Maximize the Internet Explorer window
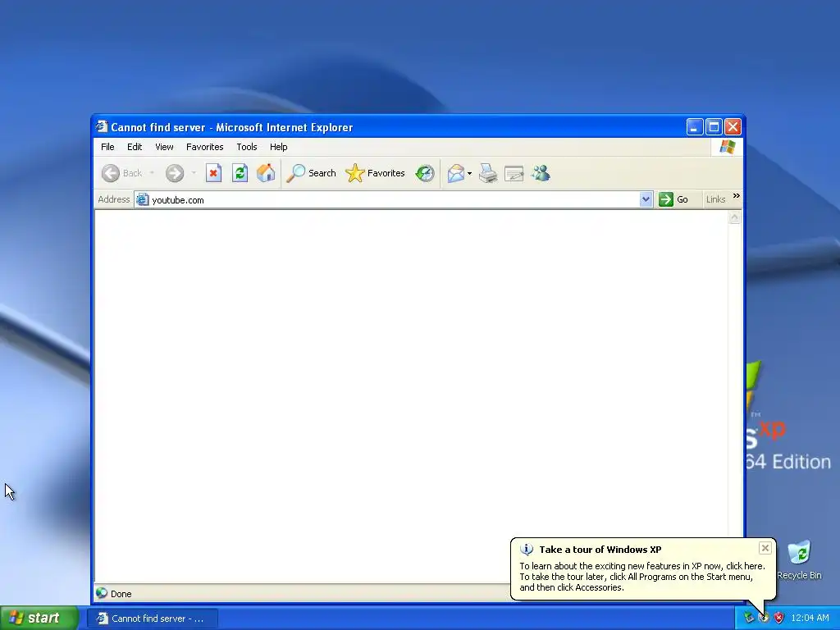The height and width of the screenshot is (630, 840). [x=714, y=127]
